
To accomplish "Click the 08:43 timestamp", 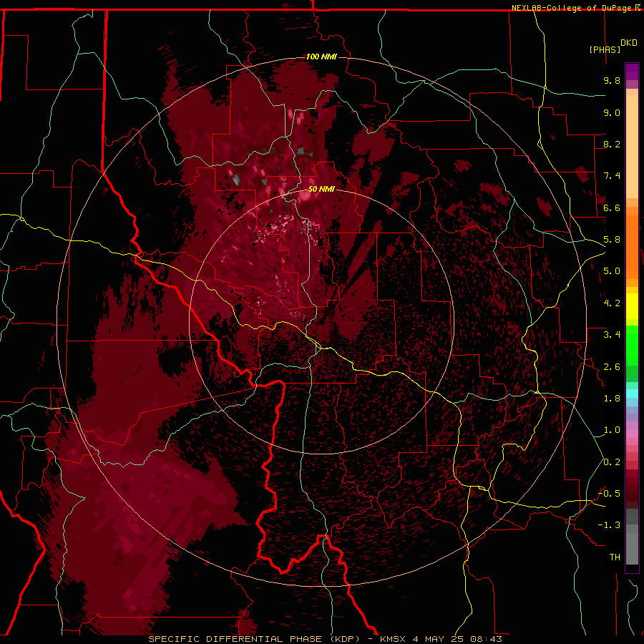I will pyautogui.click(x=487, y=639).
